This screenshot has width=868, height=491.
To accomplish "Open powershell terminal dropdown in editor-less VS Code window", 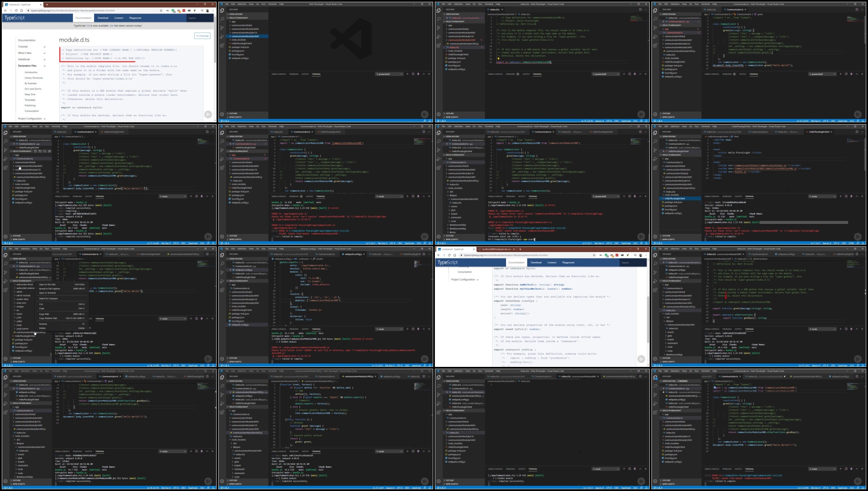I will (x=389, y=74).
